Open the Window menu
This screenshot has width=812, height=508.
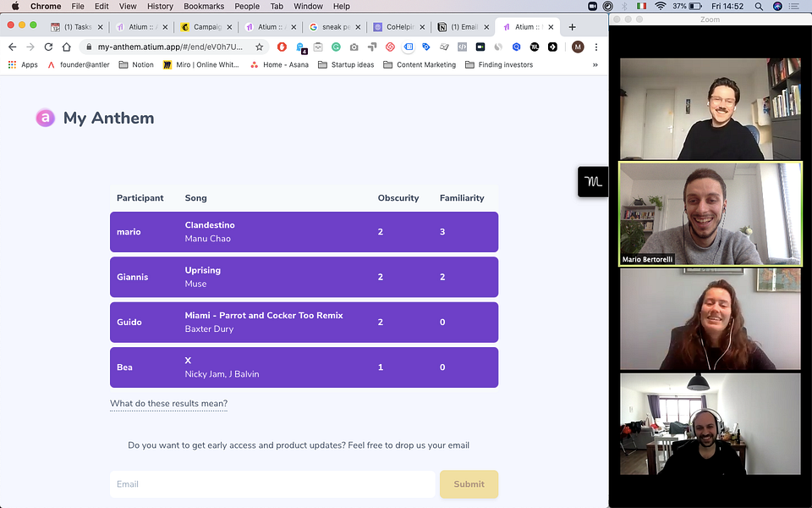308,6
